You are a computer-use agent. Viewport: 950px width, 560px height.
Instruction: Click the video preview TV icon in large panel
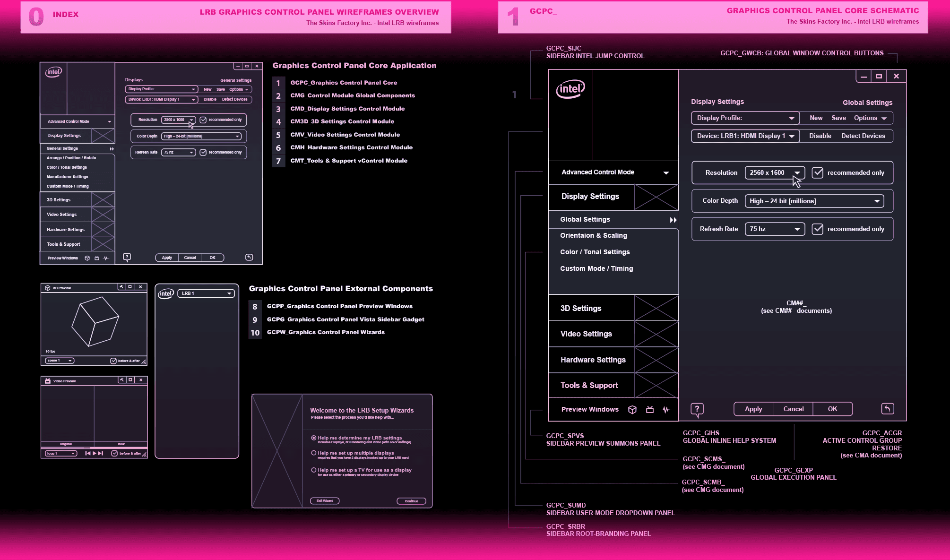tap(650, 410)
